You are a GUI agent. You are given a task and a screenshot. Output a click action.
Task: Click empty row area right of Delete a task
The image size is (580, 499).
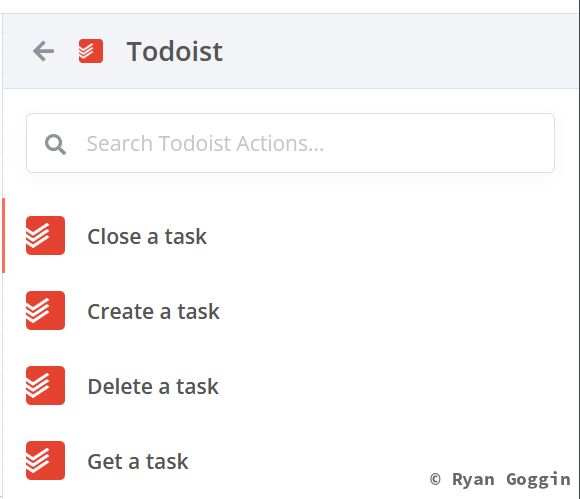(x=399, y=385)
